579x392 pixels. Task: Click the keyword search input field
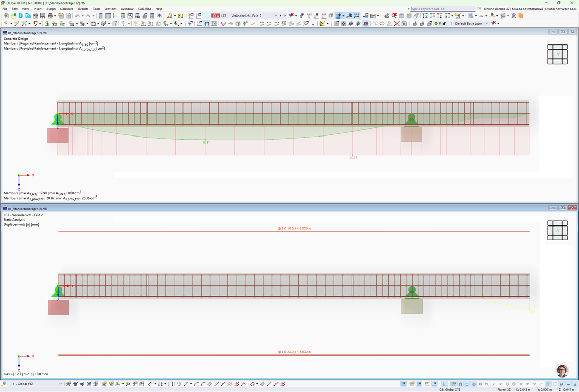[443, 9]
